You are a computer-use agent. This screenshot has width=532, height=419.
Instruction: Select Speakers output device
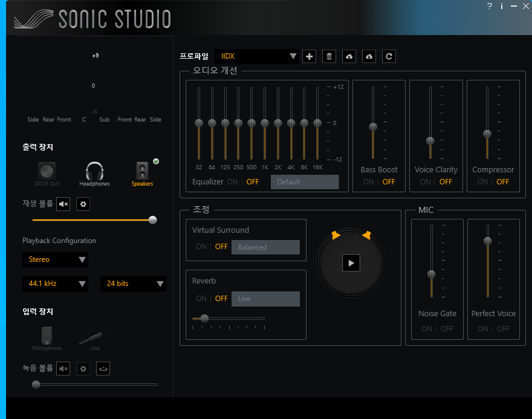click(142, 174)
